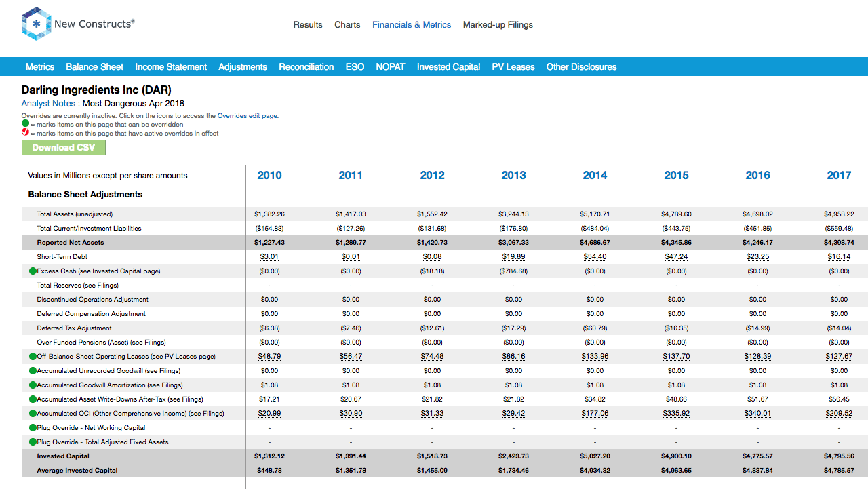Open the NOPAT tab
868x489 pixels.
[391, 66]
